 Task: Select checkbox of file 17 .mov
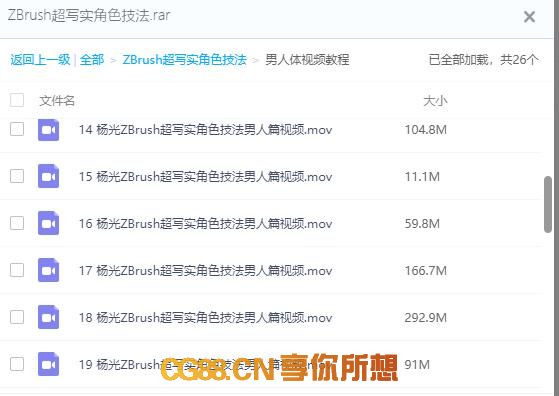point(17,270)
